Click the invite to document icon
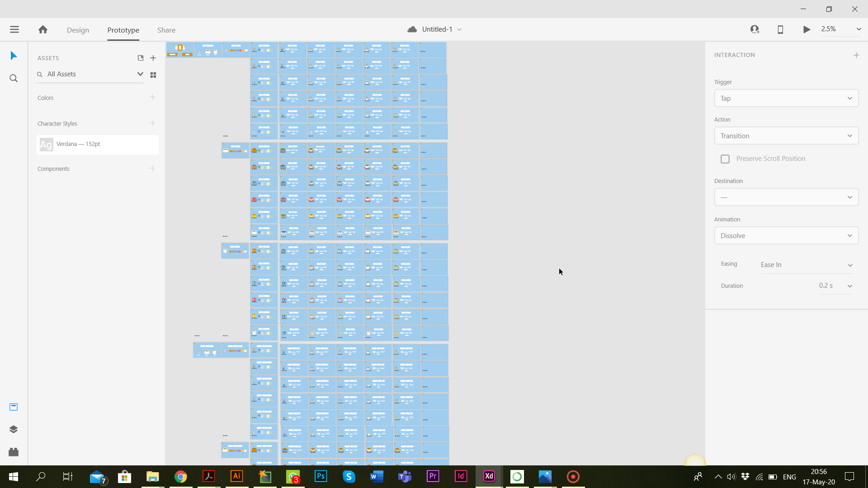The width and height of the screenshot is (868, 488). click(x=755, y=29)
